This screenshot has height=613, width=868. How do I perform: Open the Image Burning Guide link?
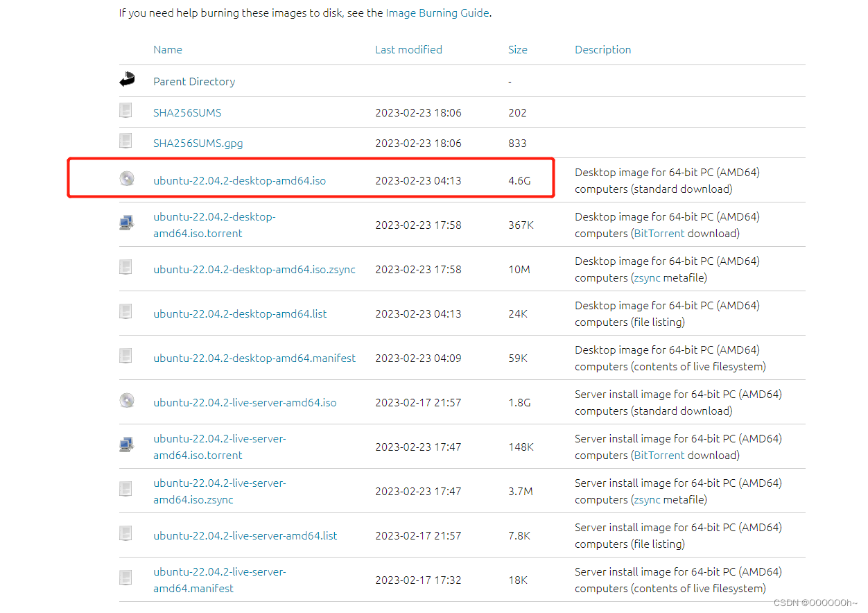pos(437,13)
